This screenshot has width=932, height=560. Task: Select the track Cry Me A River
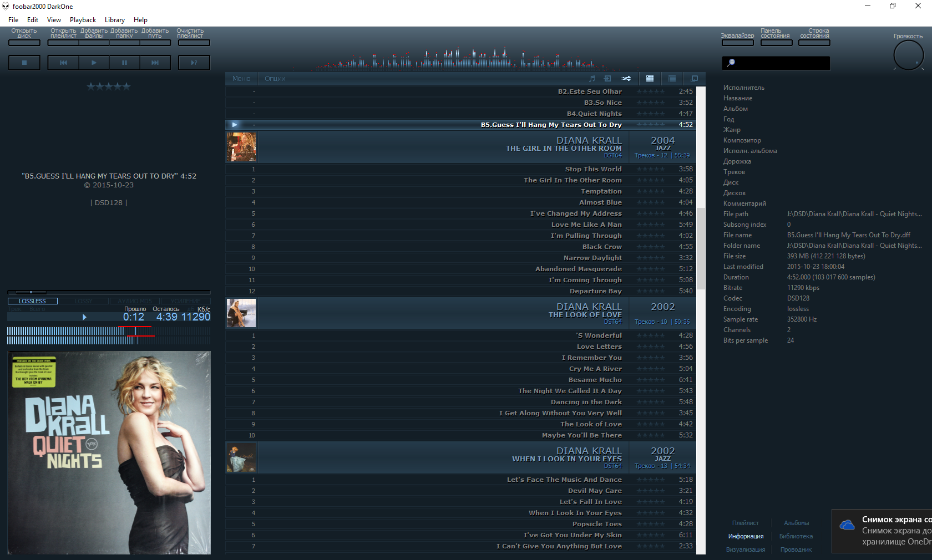[460, 369]
